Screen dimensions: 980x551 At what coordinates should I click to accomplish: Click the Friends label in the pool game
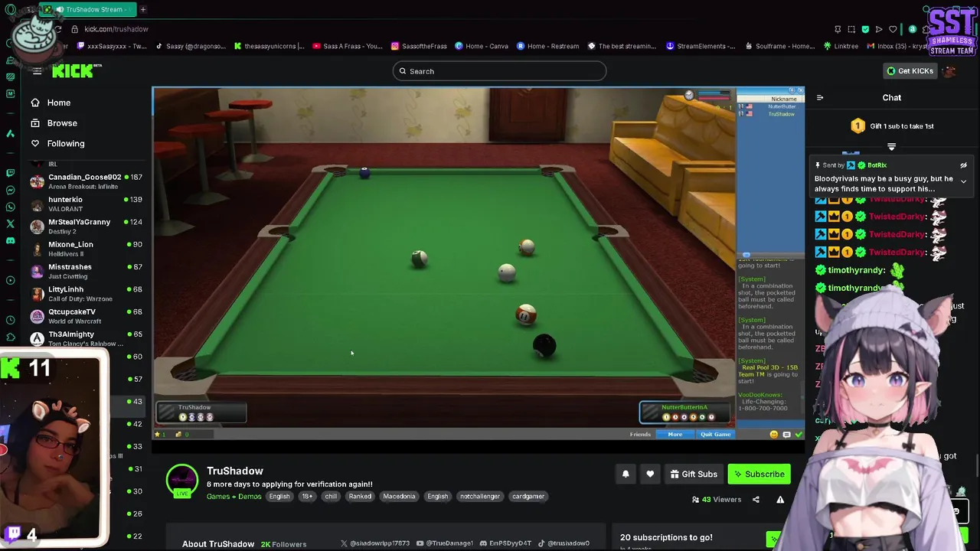(640, 435)
